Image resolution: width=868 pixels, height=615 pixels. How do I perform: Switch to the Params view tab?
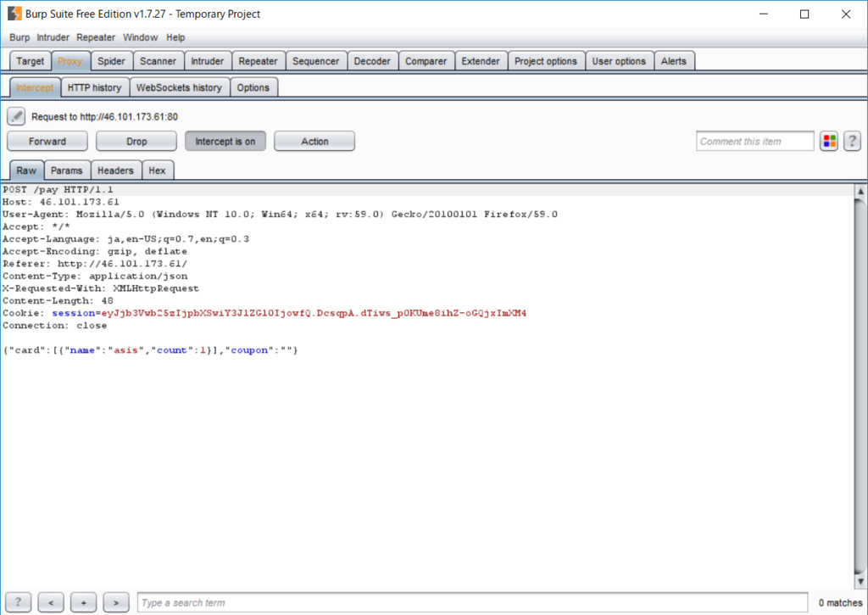pyautogui.click(x=66, y=171)
